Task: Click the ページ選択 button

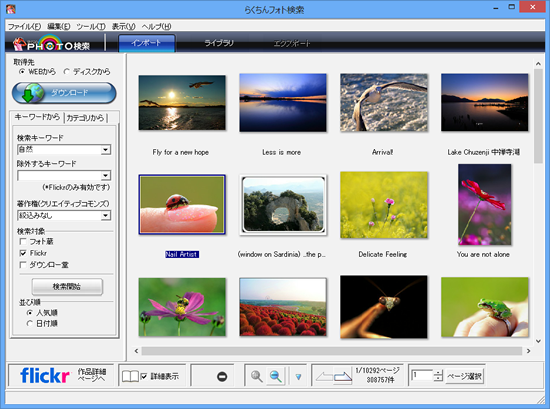Action: coord(464,376)
